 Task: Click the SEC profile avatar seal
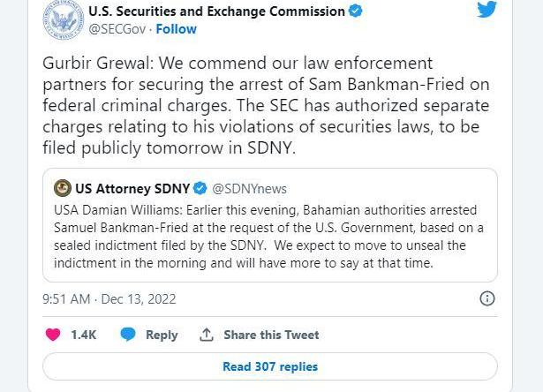(x=63, y=19)
